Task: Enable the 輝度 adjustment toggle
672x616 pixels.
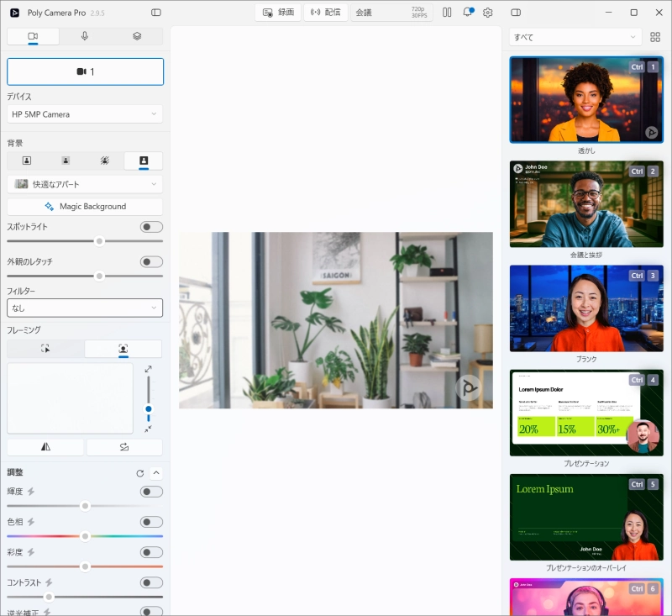Action: [151, 492]
